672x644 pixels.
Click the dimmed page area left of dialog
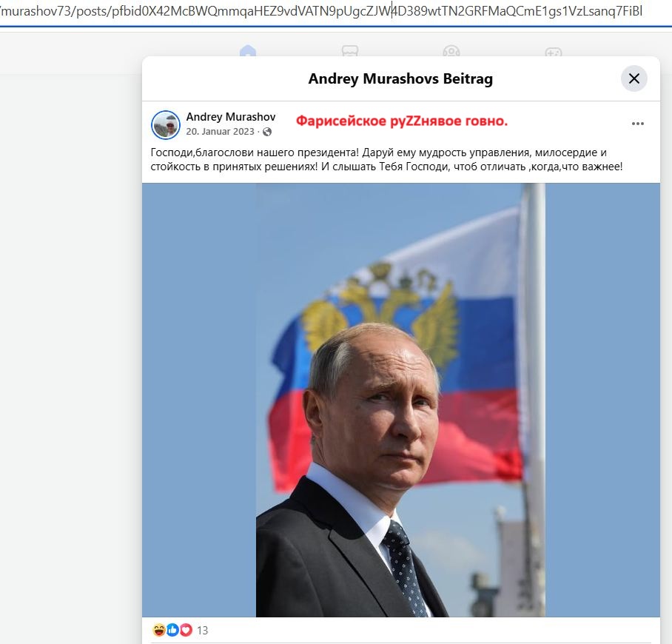[71, 343]
